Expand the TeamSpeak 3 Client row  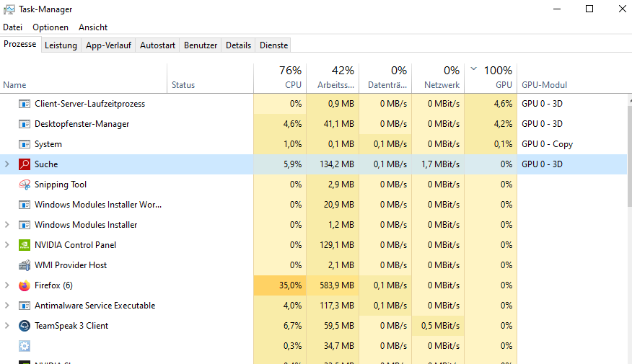(7, 326)
